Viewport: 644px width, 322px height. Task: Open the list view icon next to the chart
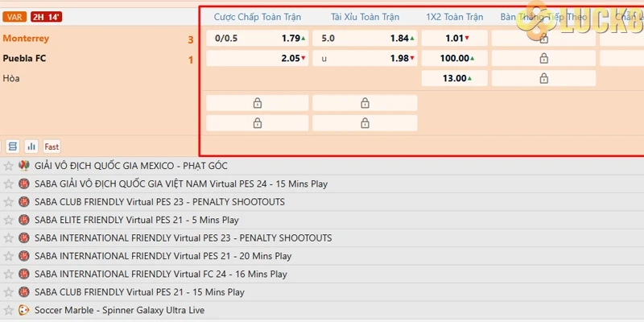click(13, 147)
